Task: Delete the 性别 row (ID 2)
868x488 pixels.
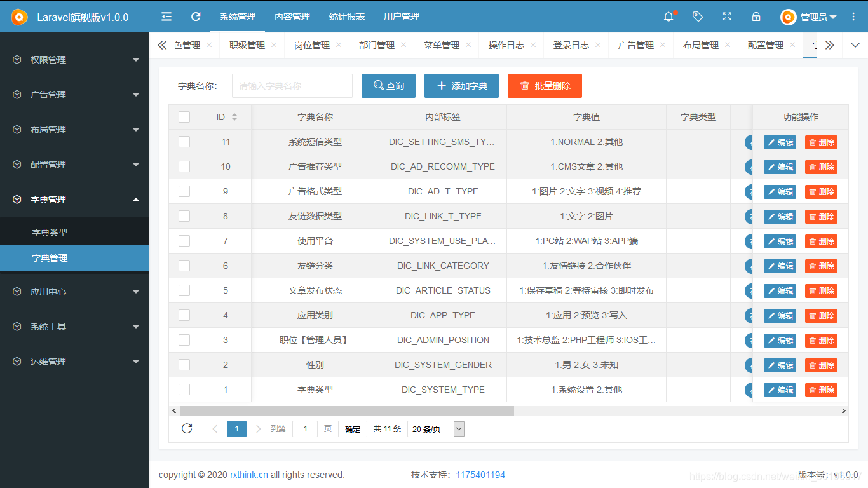Action: 821,365
